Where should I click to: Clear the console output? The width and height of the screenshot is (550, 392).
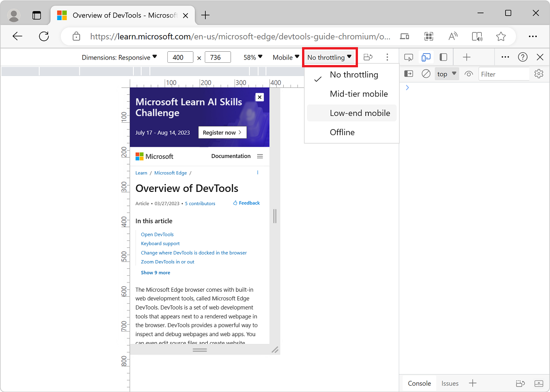426,73
